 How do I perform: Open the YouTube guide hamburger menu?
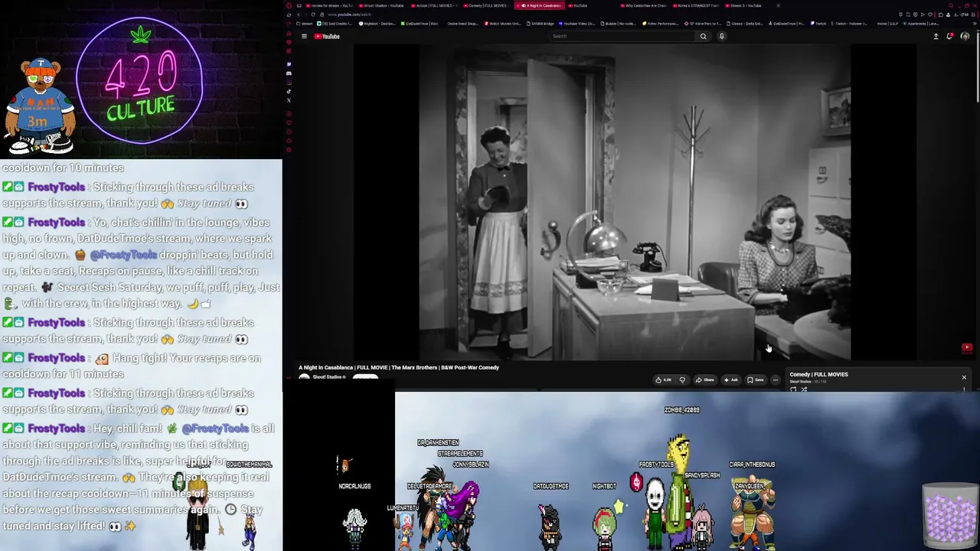click(304, 36)
